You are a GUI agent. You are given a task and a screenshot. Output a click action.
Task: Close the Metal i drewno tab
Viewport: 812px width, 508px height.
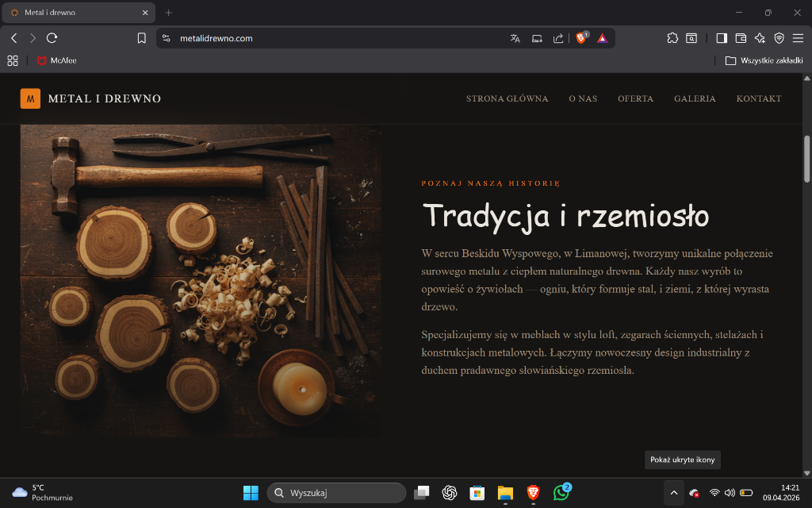tap(145, 13)
